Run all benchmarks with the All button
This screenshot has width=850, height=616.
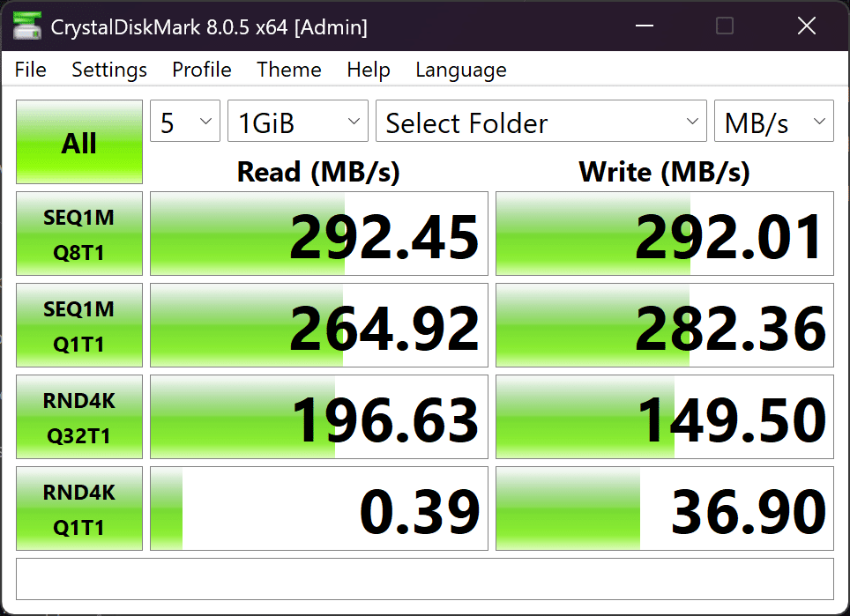[x=79, y=143]
